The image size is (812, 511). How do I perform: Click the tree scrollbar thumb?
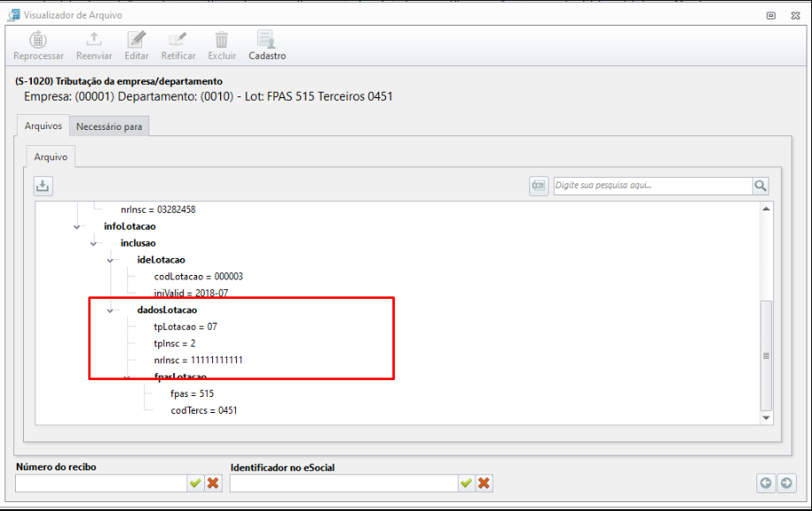(766, 355)
